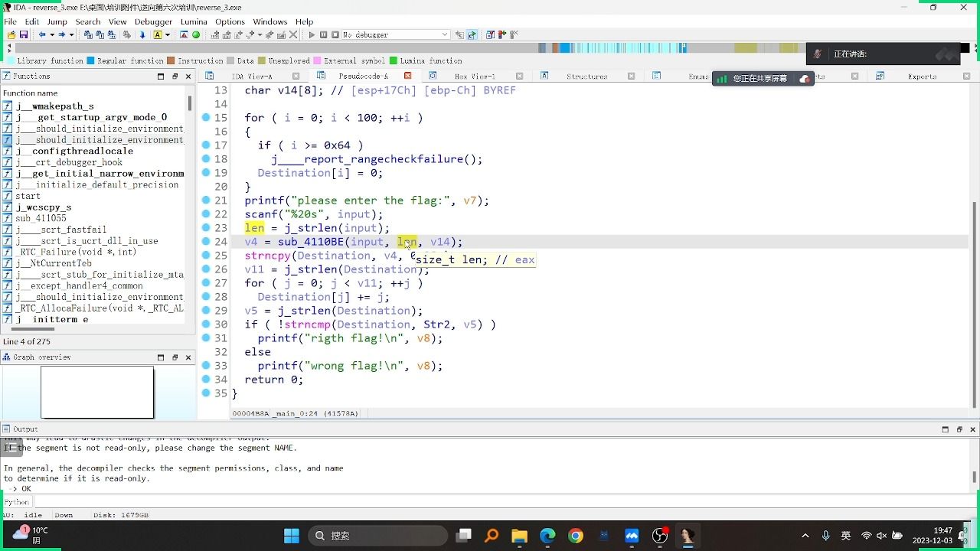Toggle breakpoint dot on line 34

pyautogui.click(x=206, y=380)
